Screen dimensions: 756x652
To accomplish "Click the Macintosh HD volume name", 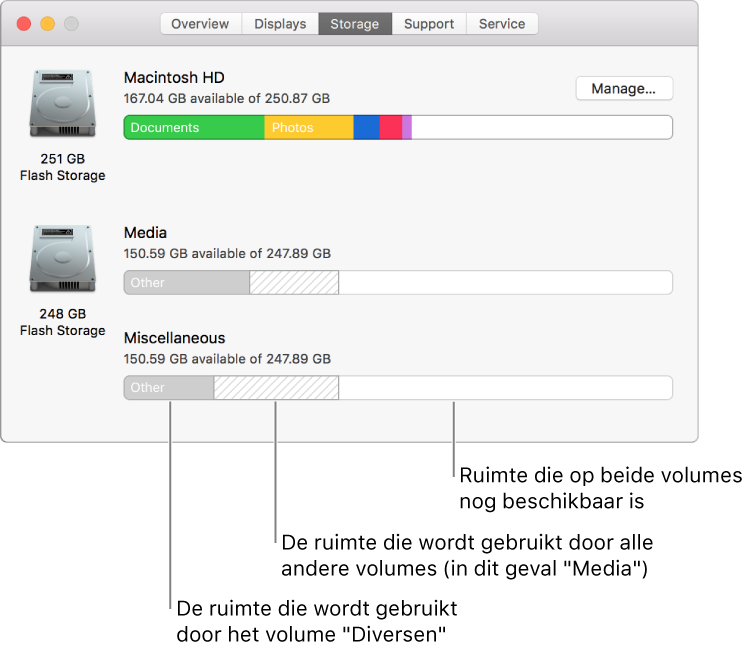I will (x=174, y=77).
